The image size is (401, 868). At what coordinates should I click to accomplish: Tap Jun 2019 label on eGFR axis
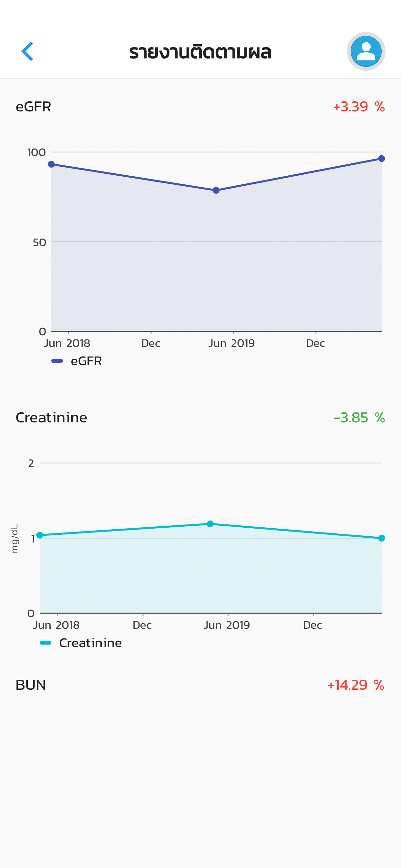231,343
